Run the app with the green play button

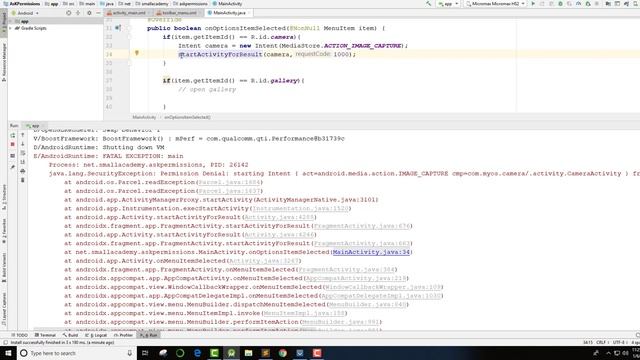point(533,4)
